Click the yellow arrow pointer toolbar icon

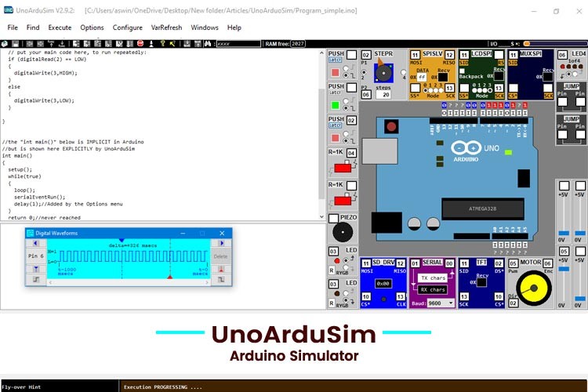tap(172, 44)
